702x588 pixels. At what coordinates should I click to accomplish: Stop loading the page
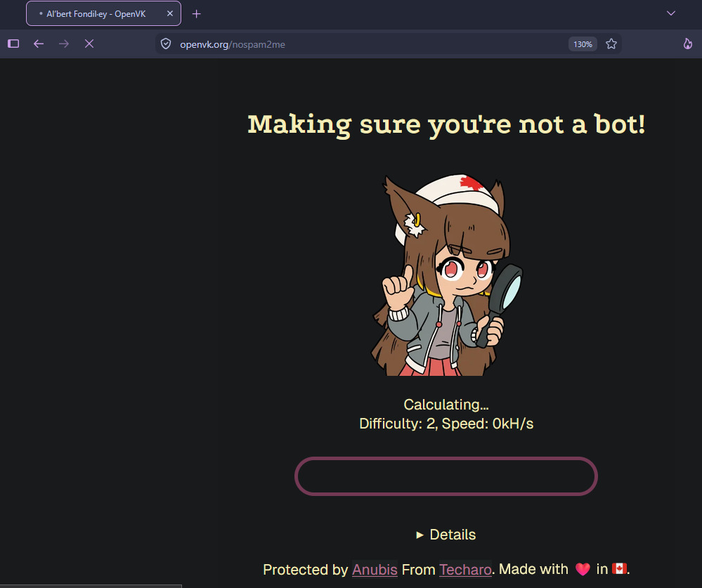pos(89,44)
